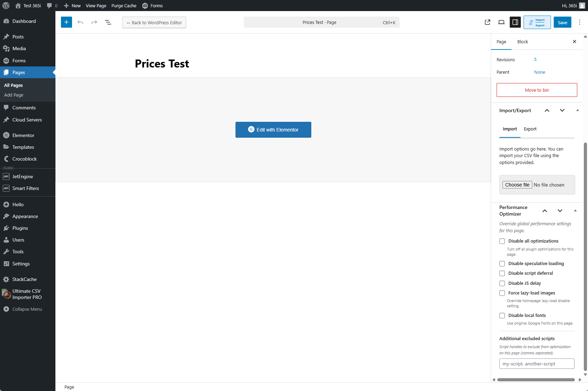Tick the Disable JS delay checkbox
588x391 pixels.
(x=502, y=283)
